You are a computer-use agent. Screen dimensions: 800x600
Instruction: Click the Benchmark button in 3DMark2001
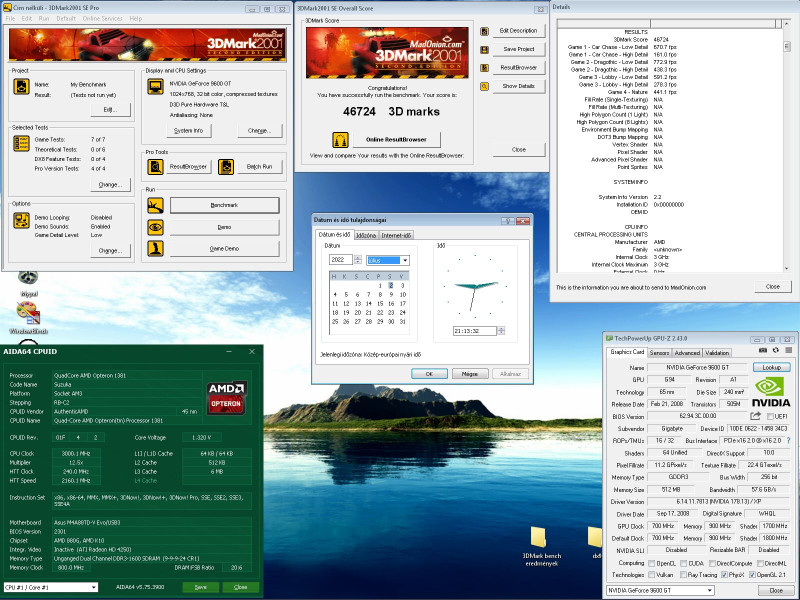[x=224, y=205]
